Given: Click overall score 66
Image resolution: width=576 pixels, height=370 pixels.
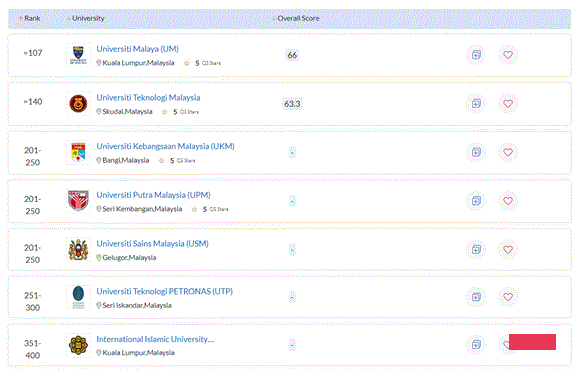Looking at the screenshot, I should click(x=292, y=55).
